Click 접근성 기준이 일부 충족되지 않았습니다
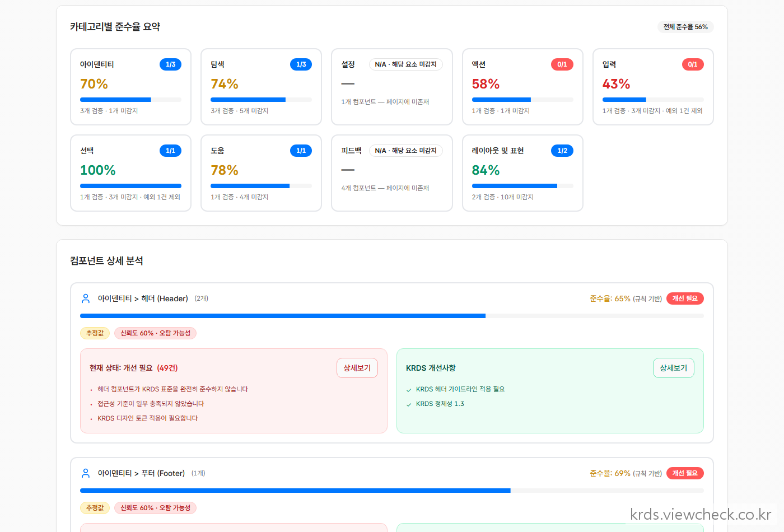784x532 pixels. click(x=151, y=404)
